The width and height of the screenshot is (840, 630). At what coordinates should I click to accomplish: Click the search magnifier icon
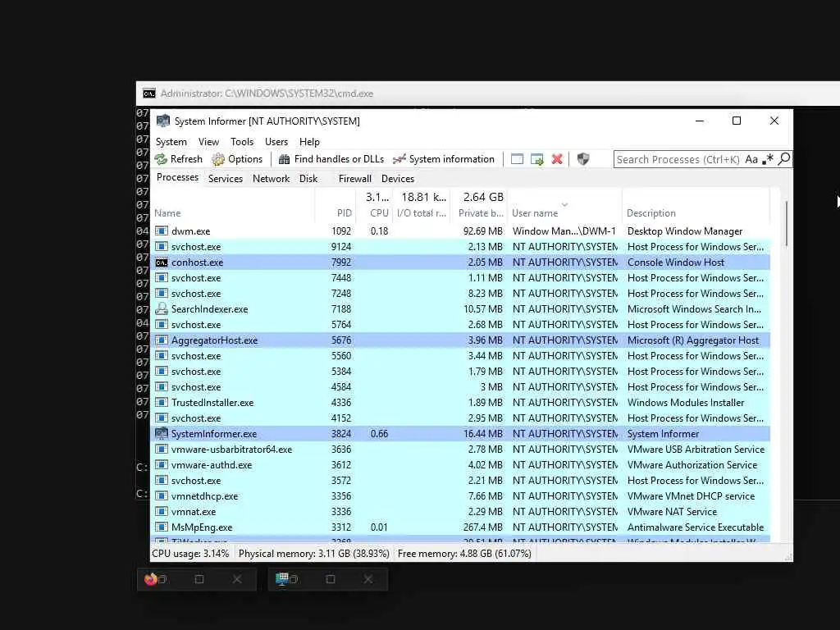(x=783, y=159)
